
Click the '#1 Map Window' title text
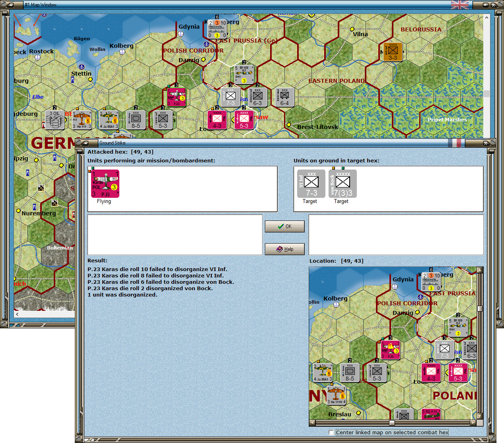coord(41,5)
